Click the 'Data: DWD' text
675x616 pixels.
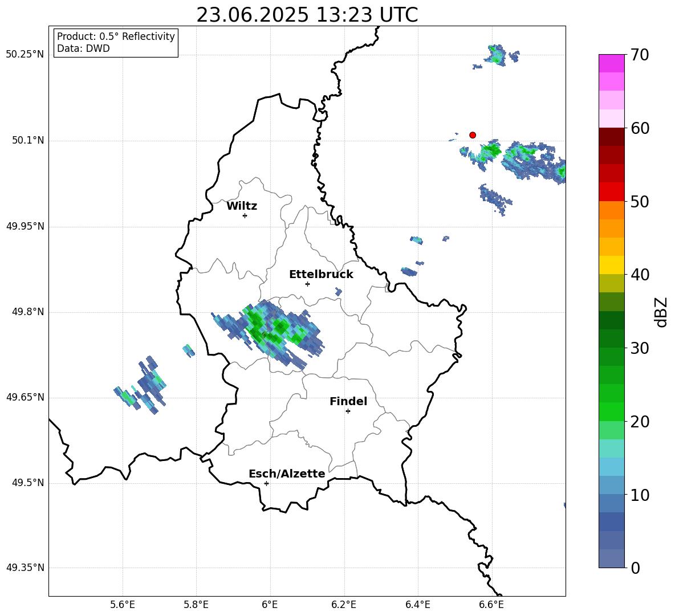click(83, 48)
